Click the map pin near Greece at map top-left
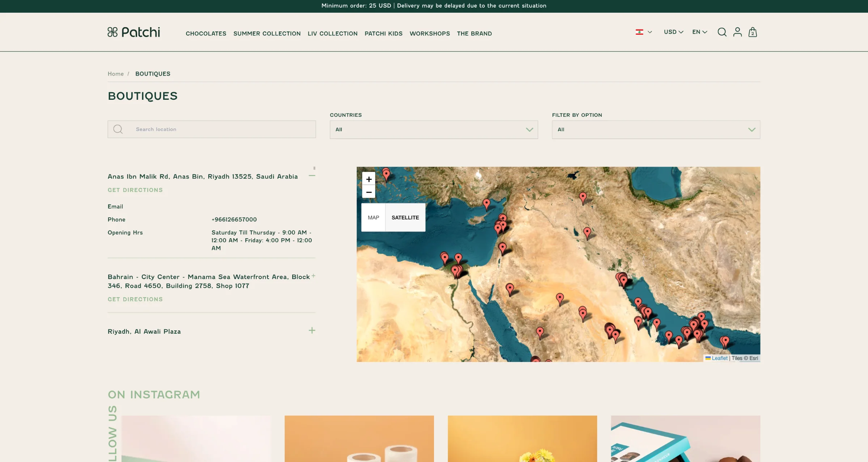Image resolution: width=868 pixels, height=462 pixels. click(386, 174)
